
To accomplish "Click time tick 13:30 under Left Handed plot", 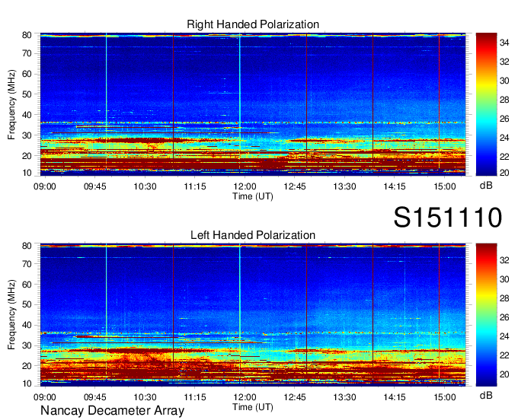I will coord(344,397).
